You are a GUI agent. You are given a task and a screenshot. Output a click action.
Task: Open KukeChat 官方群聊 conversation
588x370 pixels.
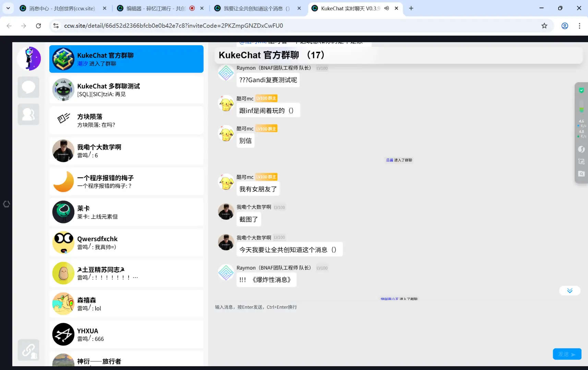click(126, 59)
